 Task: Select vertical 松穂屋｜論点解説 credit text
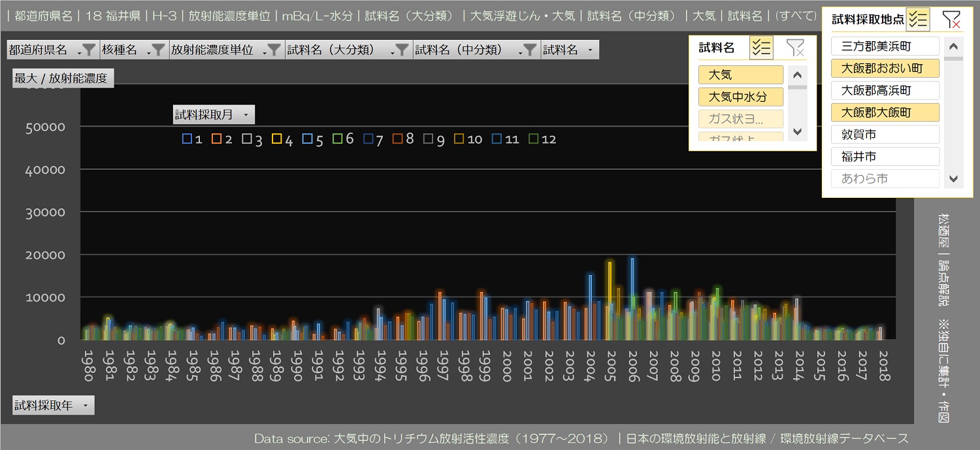click(x=943, y=259)
